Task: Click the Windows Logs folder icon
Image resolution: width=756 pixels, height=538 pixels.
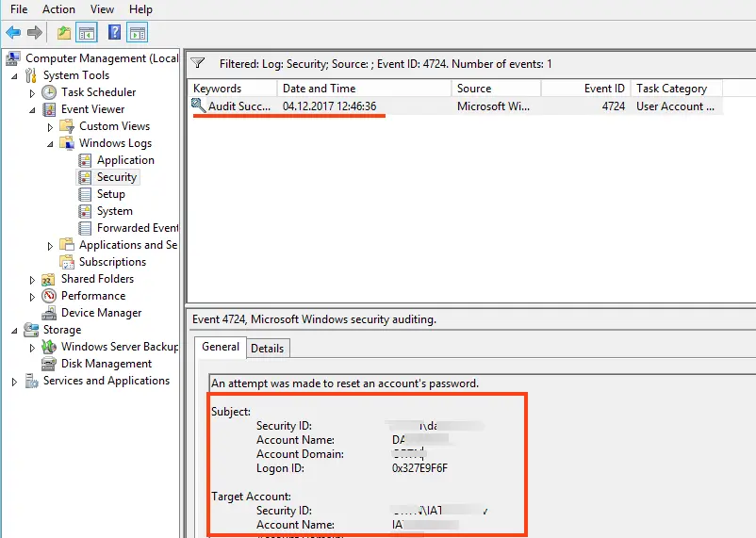Action: [67, 143]
